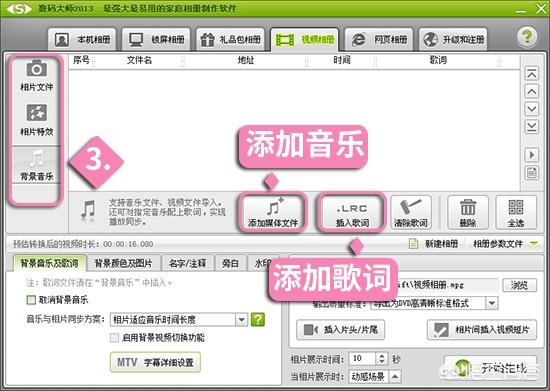Move selected item down arrow
550x391 pixels.
531,109
